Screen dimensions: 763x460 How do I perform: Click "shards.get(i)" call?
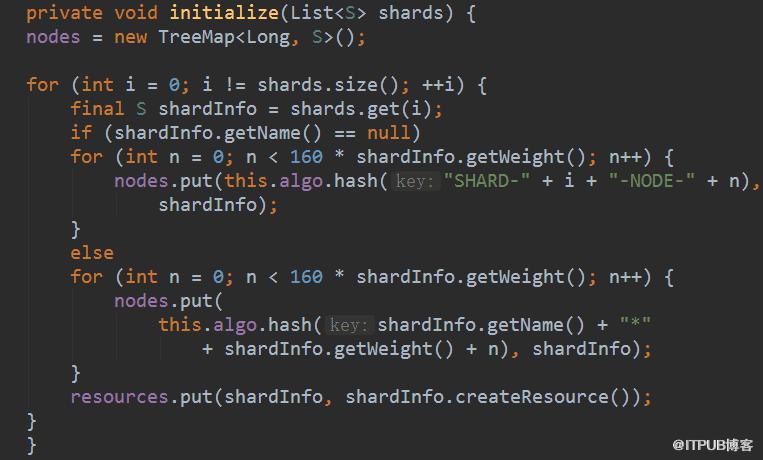(x=361, y=109)
